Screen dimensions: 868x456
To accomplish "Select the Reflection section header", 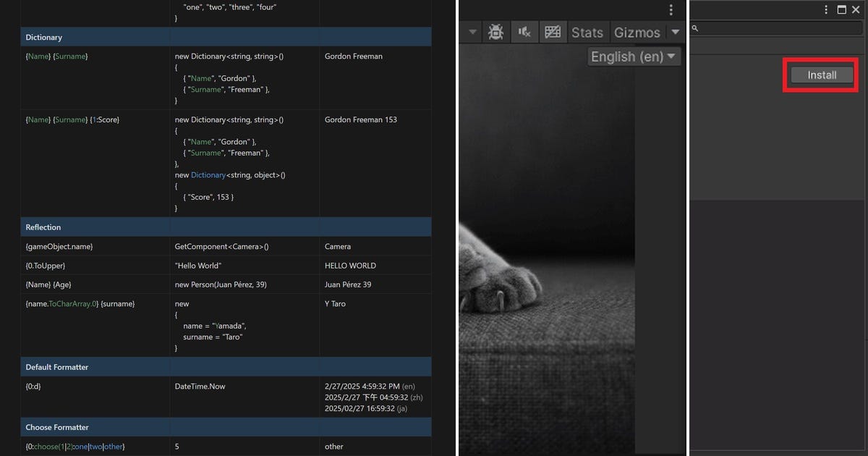I will coord(42,227).
